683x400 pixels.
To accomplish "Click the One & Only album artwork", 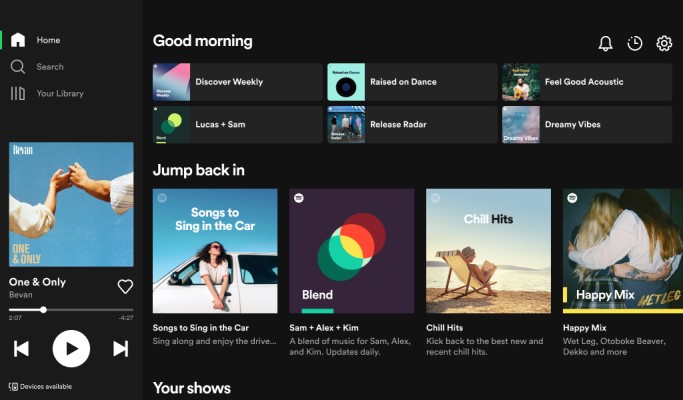I will (71, 204).
